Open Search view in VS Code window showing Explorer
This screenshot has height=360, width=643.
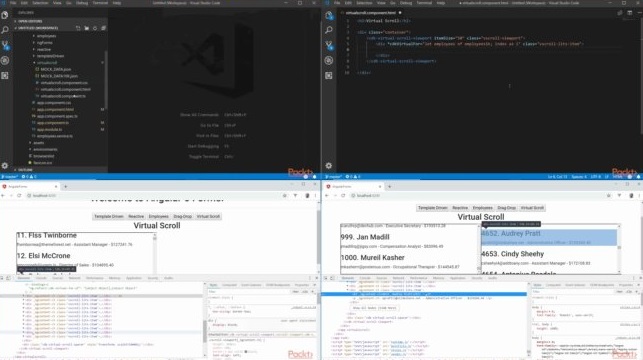point(5,30)
